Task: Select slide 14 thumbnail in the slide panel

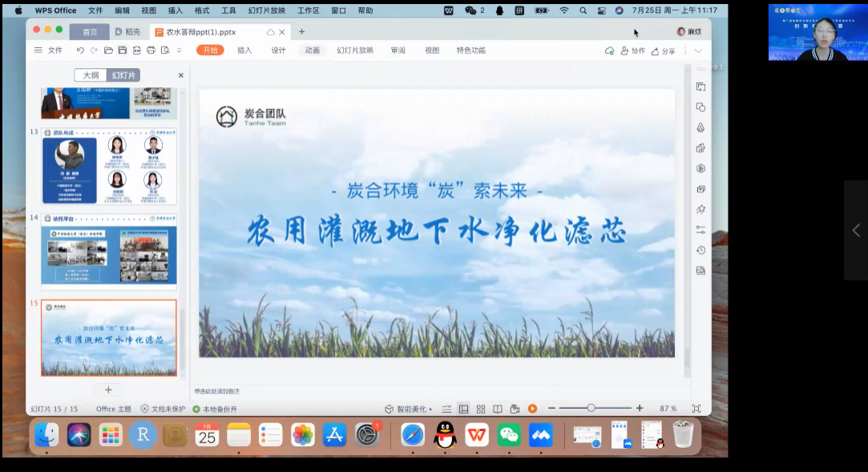Action: tap(109, 248)
